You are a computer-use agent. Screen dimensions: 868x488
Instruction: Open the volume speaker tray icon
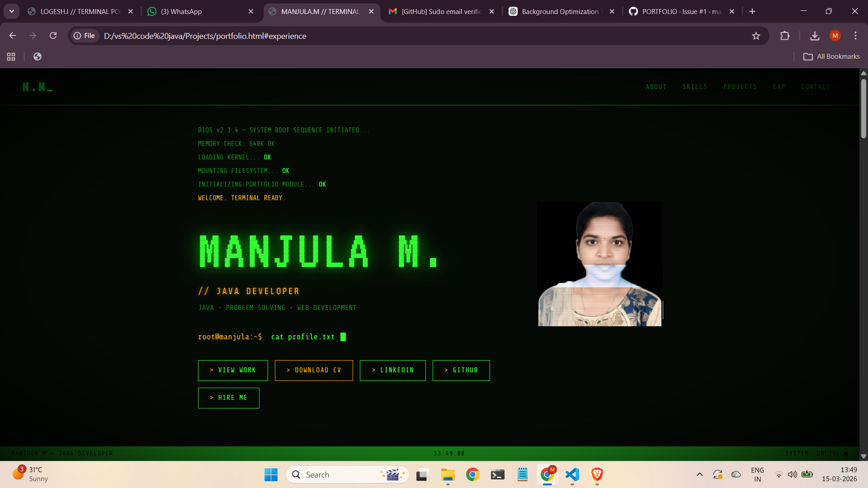[x=793, y=474]
